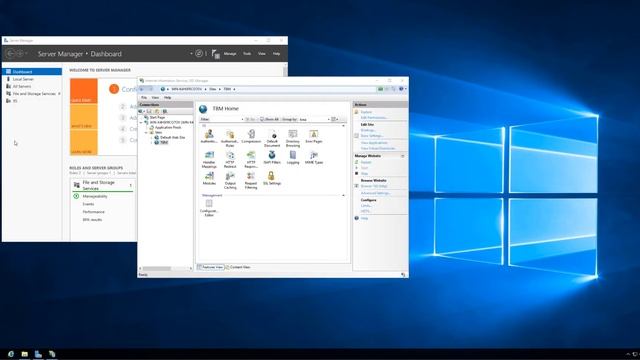This screenshot has width=640, height=360.
Task: Open the Group by Area dropdown
Action: [x=314, y=119]
